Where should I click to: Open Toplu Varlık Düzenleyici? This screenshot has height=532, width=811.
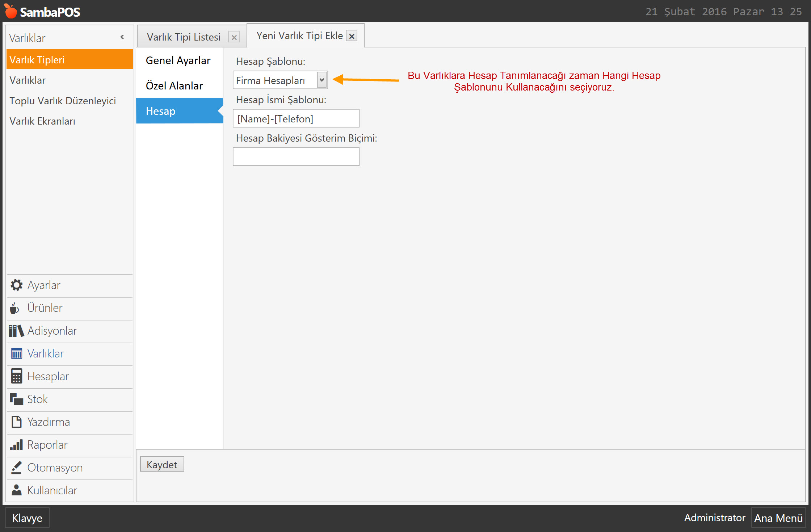(70, 101)
